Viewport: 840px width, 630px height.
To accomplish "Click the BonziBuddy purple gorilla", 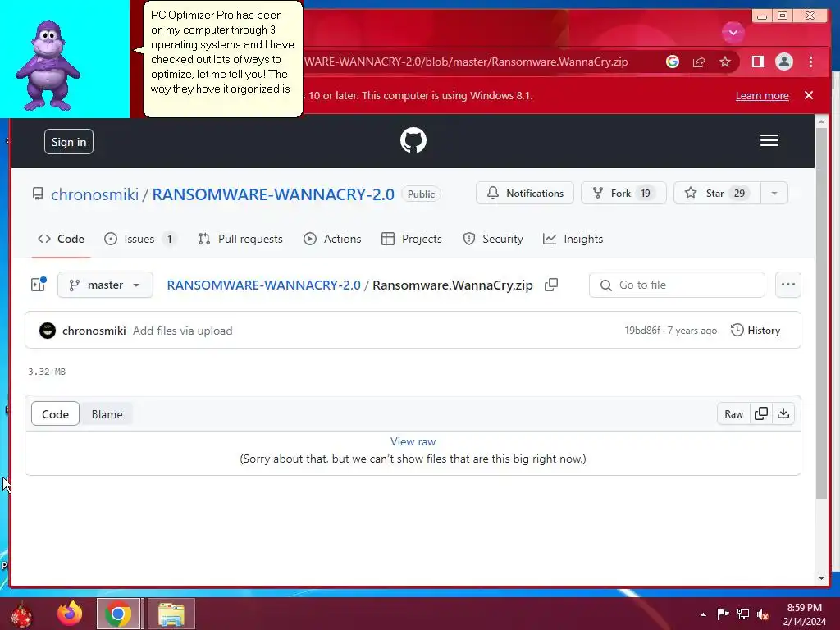I will click(x=48, y=66).
